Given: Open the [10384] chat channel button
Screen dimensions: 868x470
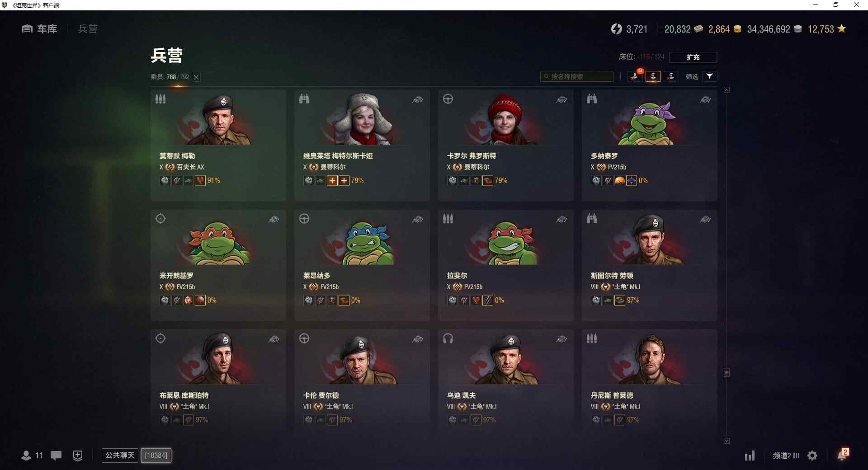Looking at the screenshot, I should point(156,455).
